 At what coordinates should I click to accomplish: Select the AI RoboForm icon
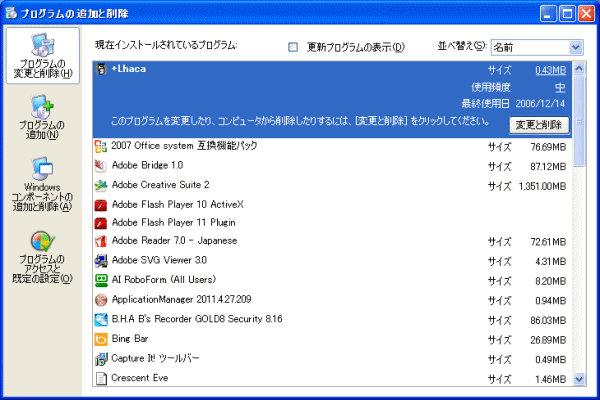(x=100, y=280)
